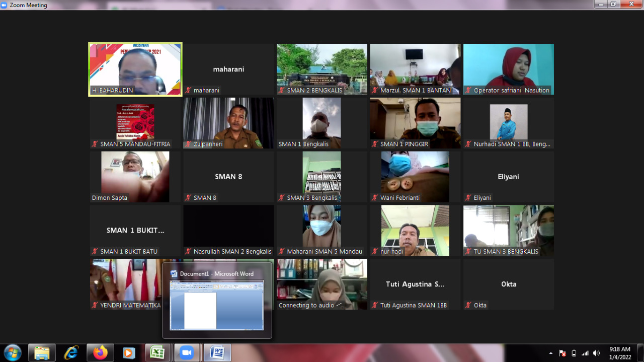The image size is (644, 362).
Task: Click the network signal tray icon
Action: point(585,353)
